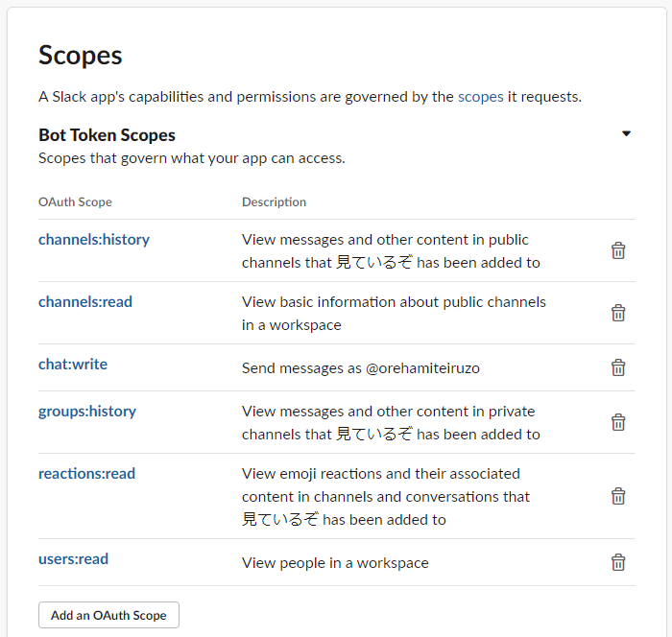
Task: Click the OAuth Scope column header
Action: (x=75, y=201)
